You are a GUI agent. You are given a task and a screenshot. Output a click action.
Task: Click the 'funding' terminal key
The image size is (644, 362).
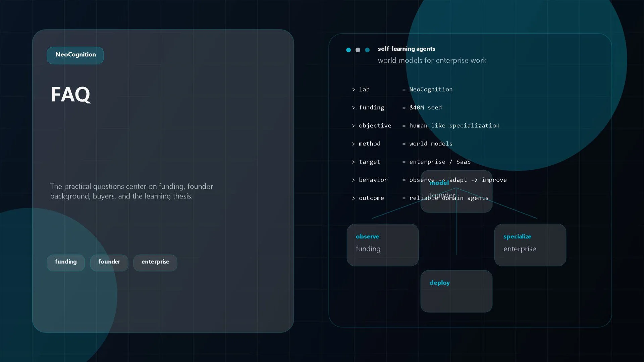coord(371,108)
